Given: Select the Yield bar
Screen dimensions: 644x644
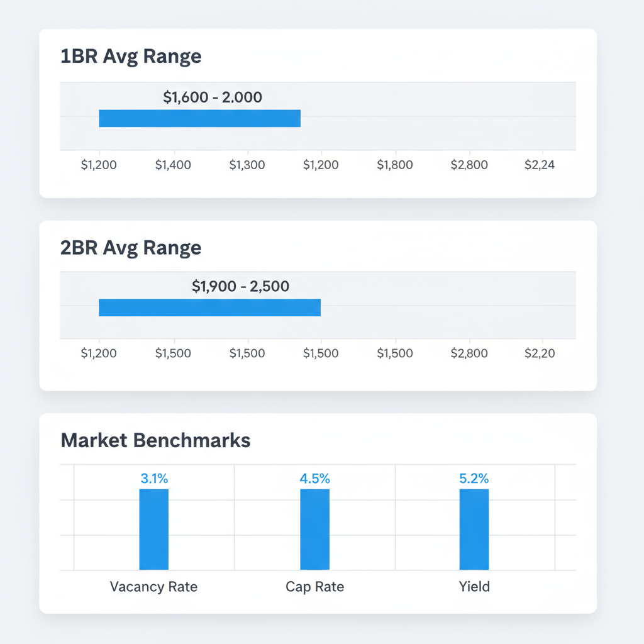Looking at the screenshot, I should [x=474, y=529].
